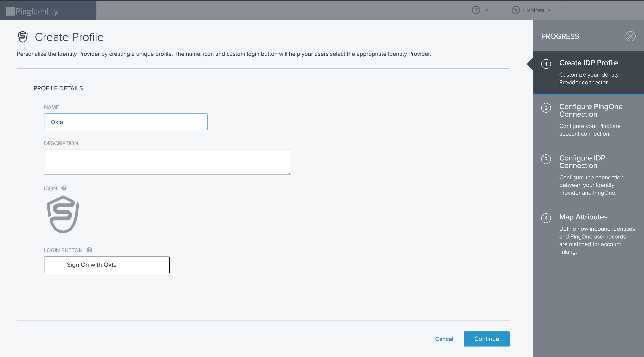Click the Name input field
Image resolution: width=644 pixels, height=357 pixels.
(x=126, y=122)
